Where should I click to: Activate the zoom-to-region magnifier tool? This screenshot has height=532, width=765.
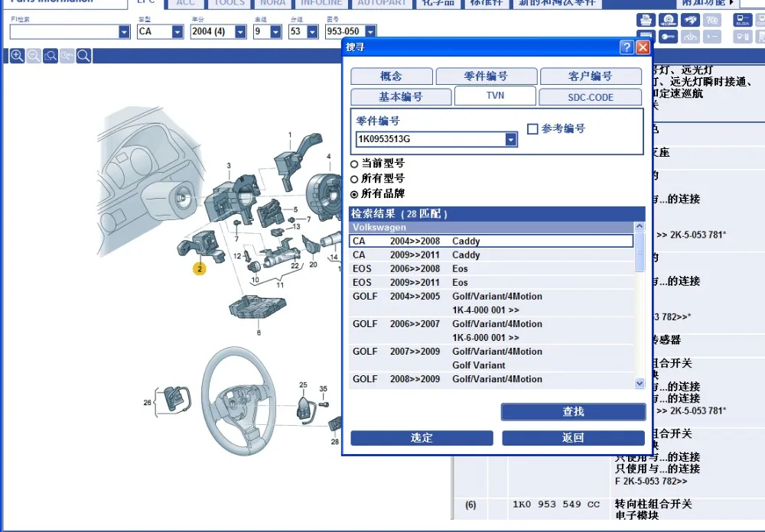pyautogui.click(x=50, y=56)
